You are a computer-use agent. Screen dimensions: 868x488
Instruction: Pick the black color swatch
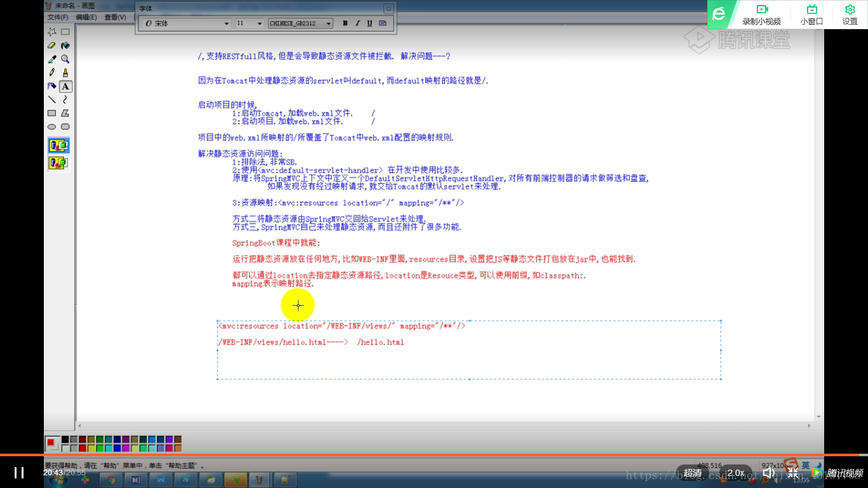65,439
